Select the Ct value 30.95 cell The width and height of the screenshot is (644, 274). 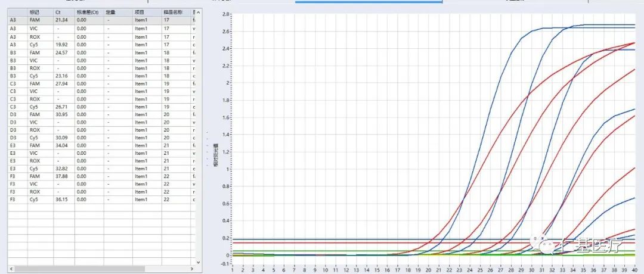tap(62, 114)
